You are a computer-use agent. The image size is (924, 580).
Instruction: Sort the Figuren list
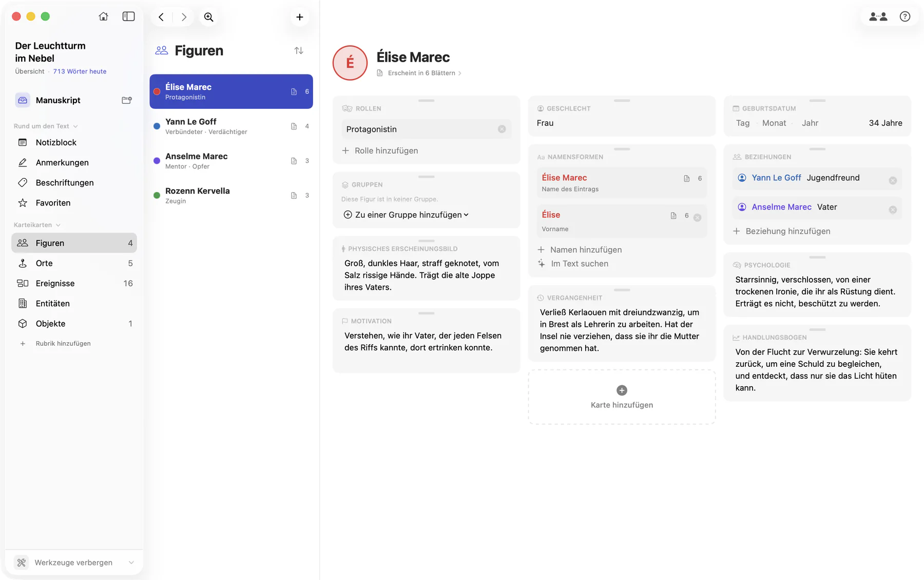tap(299, 50)
